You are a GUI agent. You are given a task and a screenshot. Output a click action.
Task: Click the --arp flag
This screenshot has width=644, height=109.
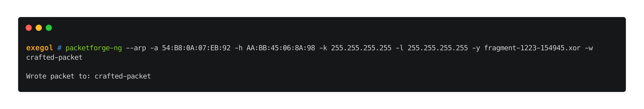point(136,48)
